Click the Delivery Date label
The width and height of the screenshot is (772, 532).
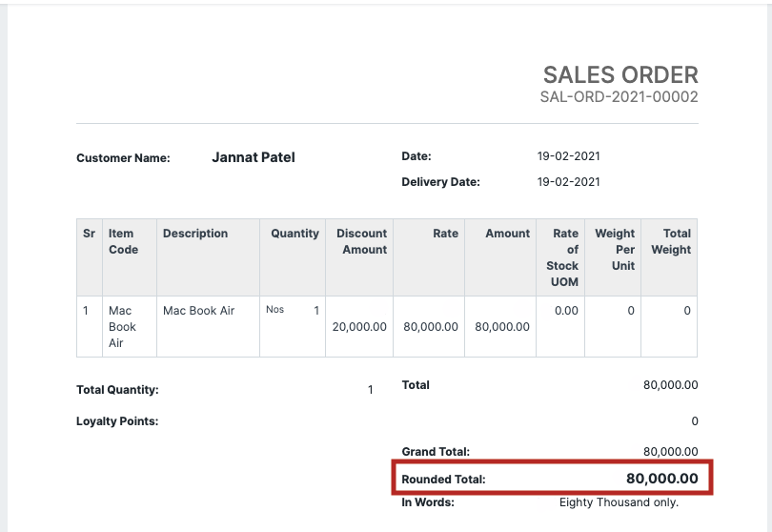(440, 182)
